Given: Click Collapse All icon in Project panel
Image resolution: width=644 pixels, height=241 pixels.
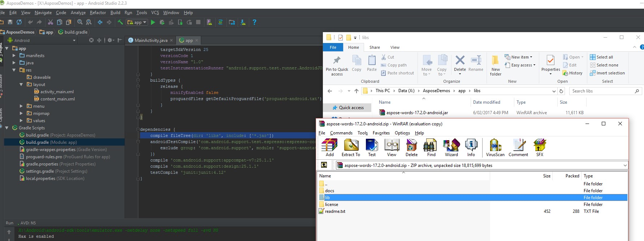Looking at the screenshot, I should point(99,40).
